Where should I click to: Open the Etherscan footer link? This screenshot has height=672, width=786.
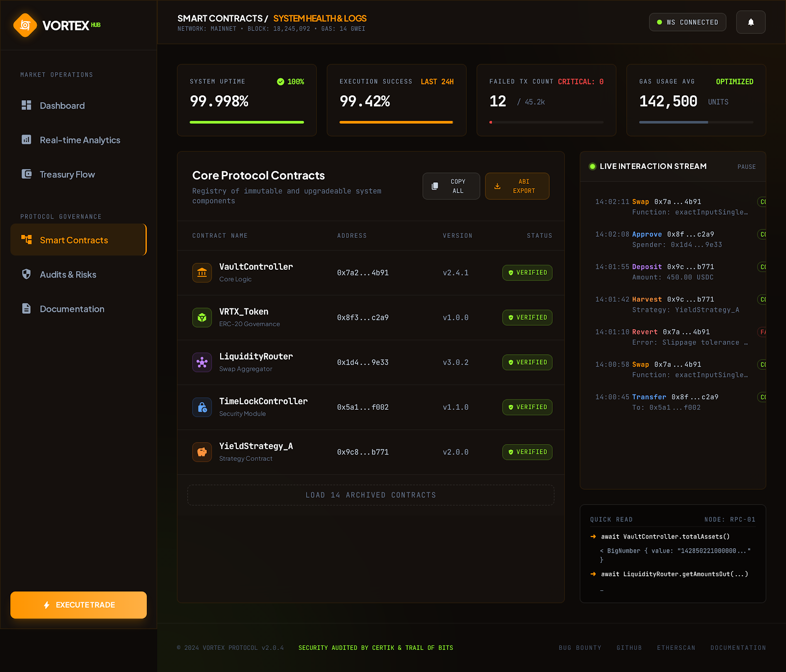coord(676,648)
